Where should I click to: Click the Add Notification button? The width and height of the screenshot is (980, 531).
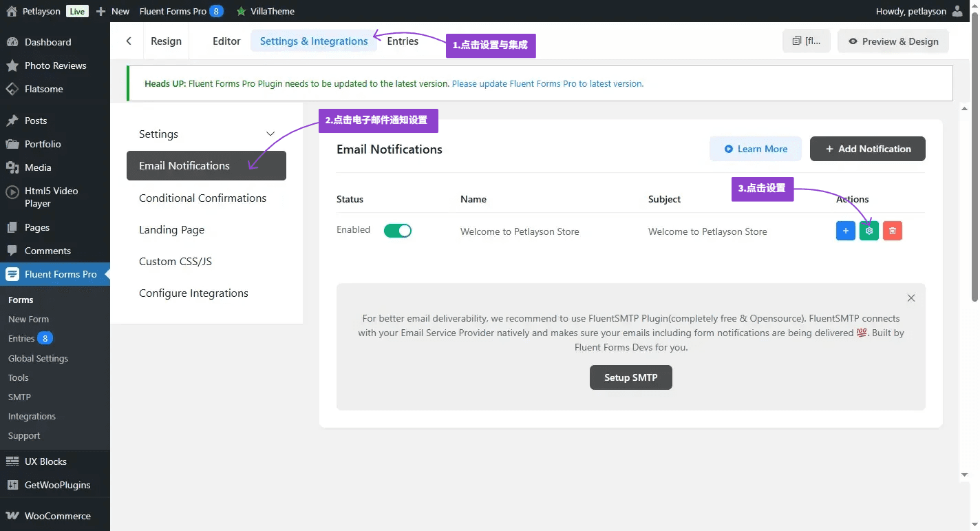point(867,149)
